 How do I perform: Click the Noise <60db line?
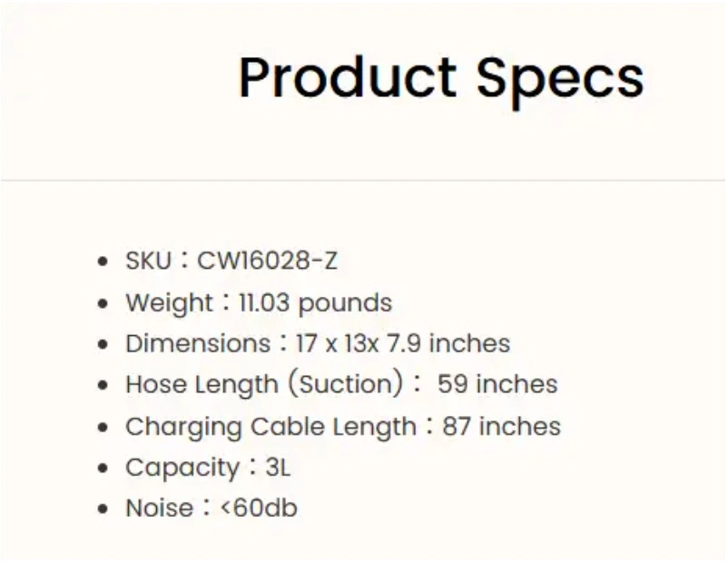pos(212,508)
